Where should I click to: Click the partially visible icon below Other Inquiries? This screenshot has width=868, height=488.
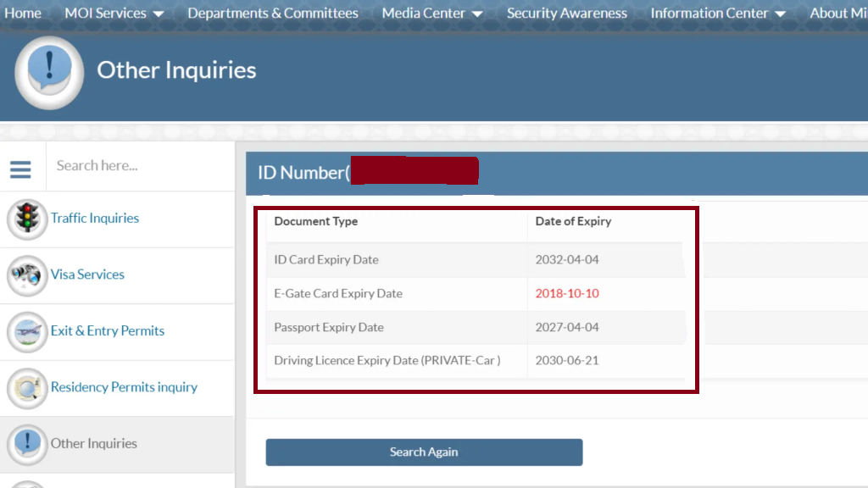[x=26, y=484]
